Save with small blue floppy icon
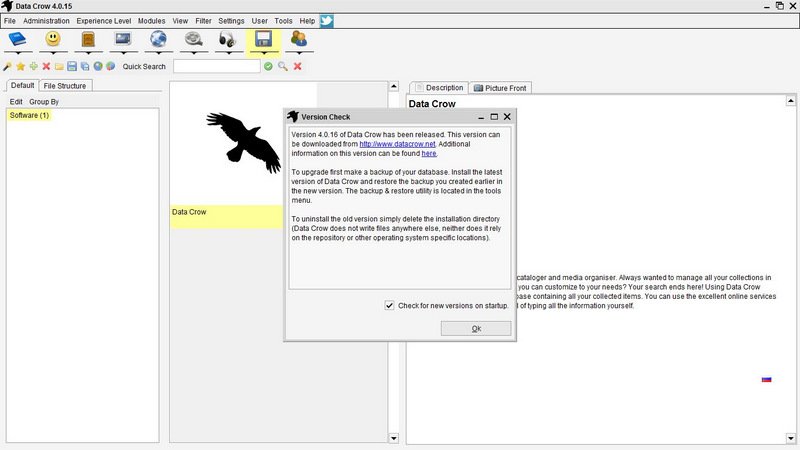Image resolution: width=800 pixels, height=450 pixels. coord(72,66)
